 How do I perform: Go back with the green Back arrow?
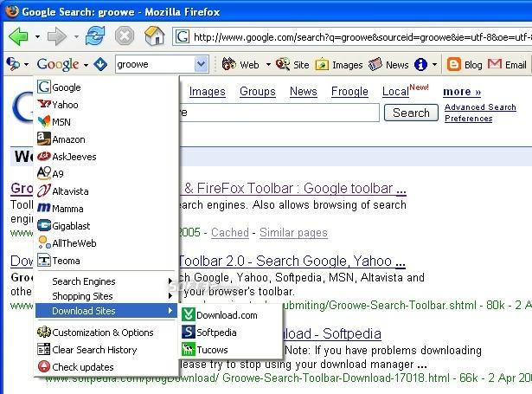click(18, 36)
